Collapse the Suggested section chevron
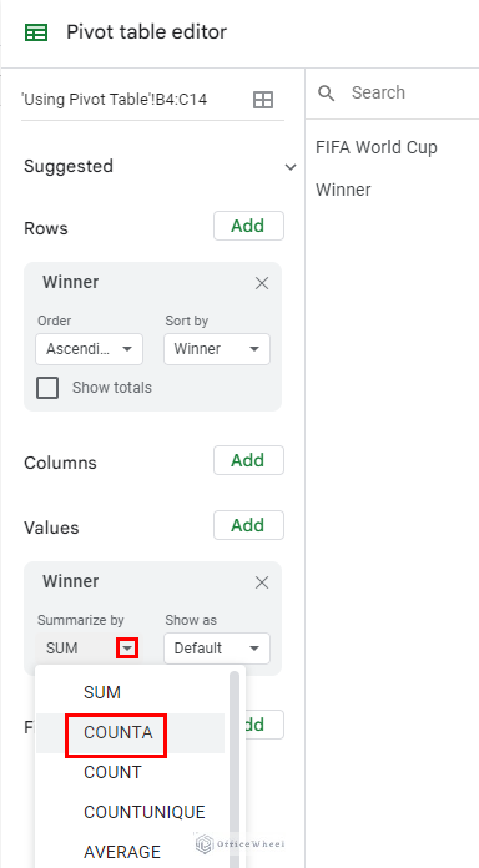479x868 pixels. click(x=290, y=167)
